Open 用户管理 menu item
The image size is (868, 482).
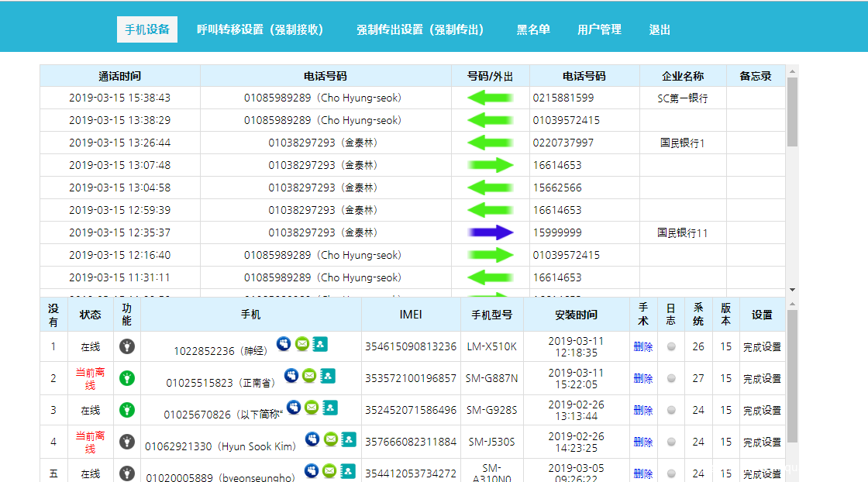(x=599, y=30)
